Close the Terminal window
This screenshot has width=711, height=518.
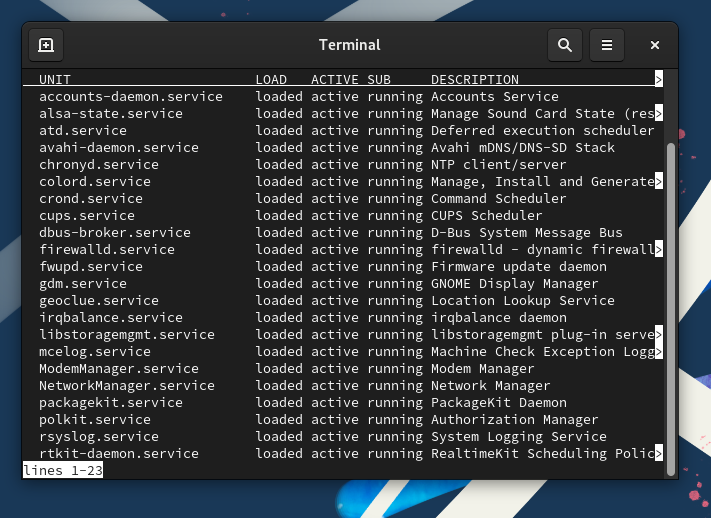click(655, 45)
